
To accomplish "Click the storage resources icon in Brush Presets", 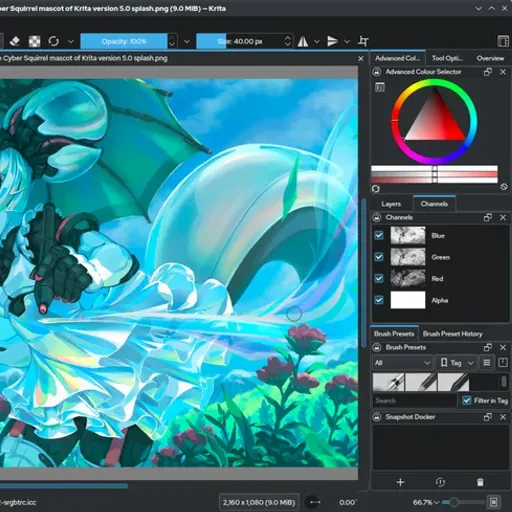I will coord(503,362).
